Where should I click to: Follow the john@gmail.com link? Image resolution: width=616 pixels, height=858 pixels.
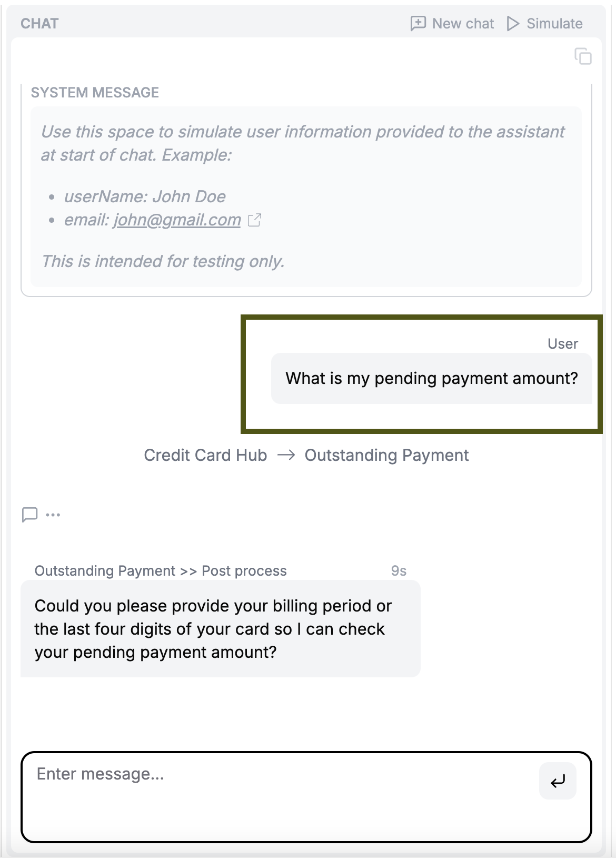click(x=177, y=220)
